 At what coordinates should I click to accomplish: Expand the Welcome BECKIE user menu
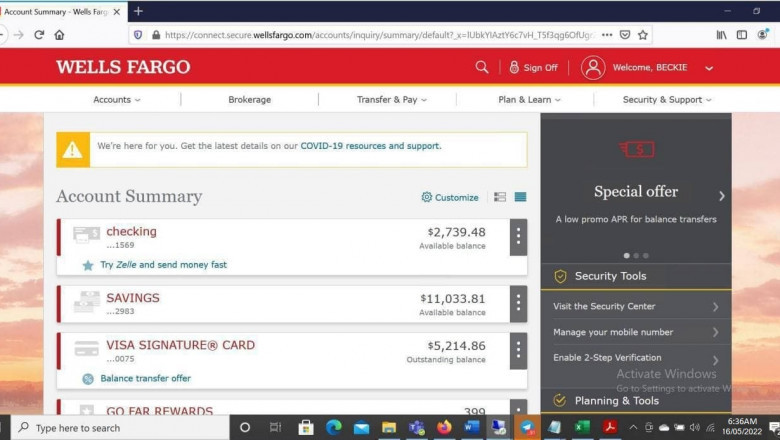point(709,68)
